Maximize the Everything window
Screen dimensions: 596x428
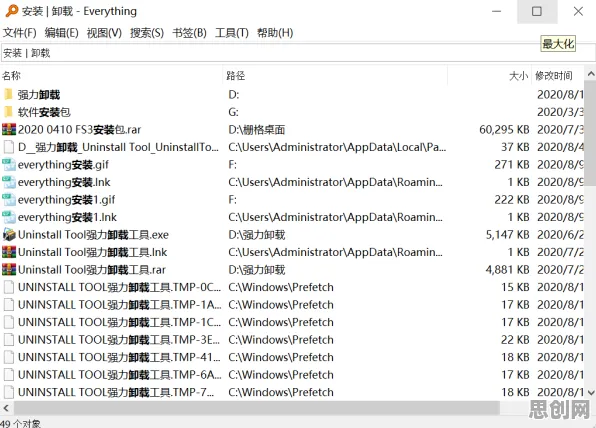(x=537, y=11)
